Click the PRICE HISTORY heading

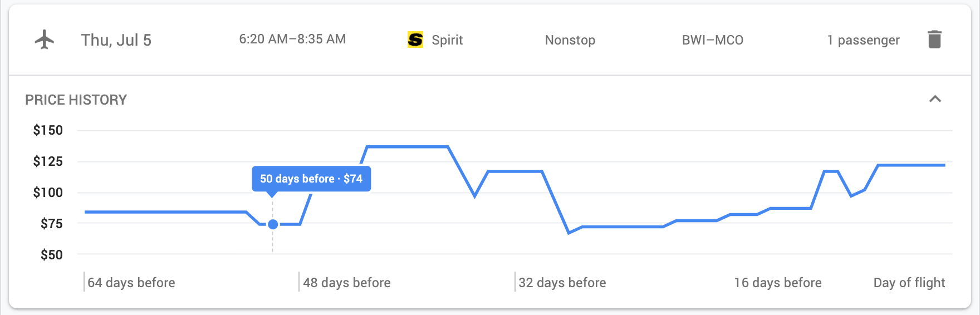(x=76, y=100)
